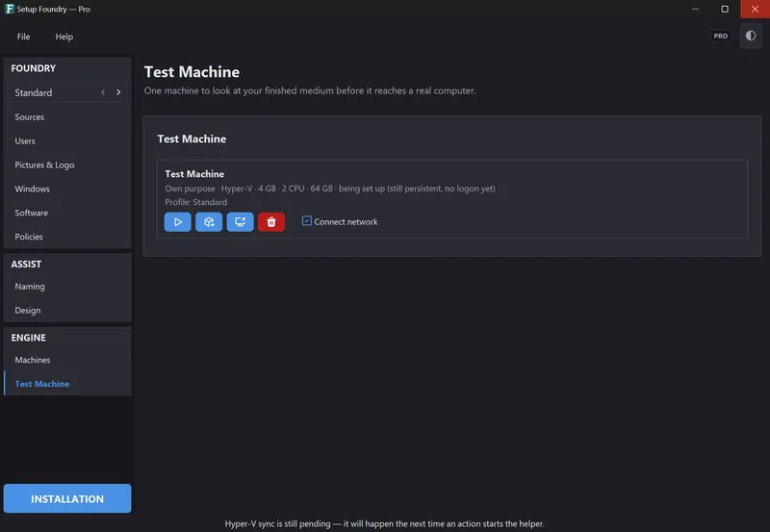
Task: Open Design under Assist
Action: [x=67, y=310]
